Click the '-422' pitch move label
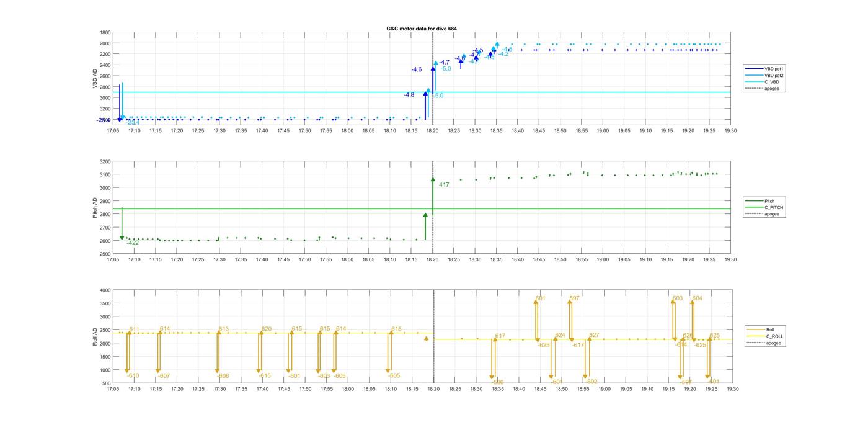The image size is (868, 430). pos(133,243)
